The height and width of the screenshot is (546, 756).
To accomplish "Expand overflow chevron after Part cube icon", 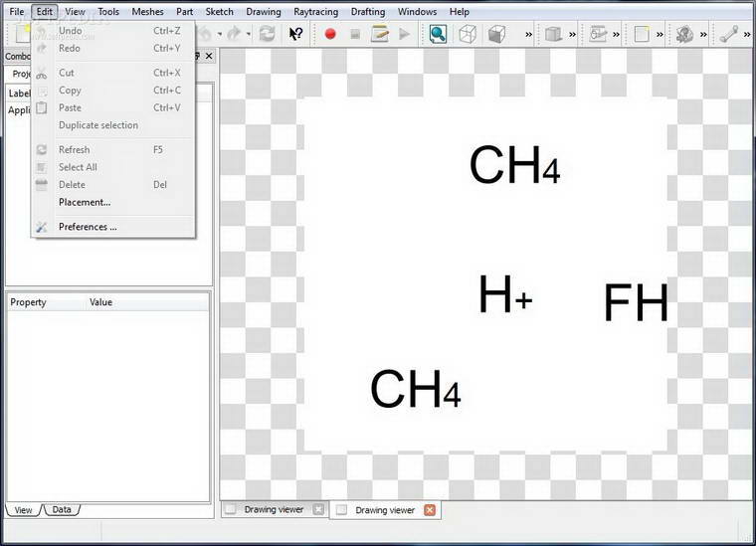I will tap(572, 34).
